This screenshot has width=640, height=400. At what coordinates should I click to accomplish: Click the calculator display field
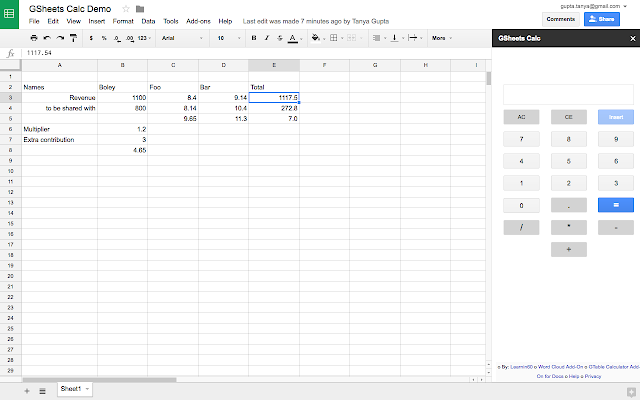tap(568, 95)
